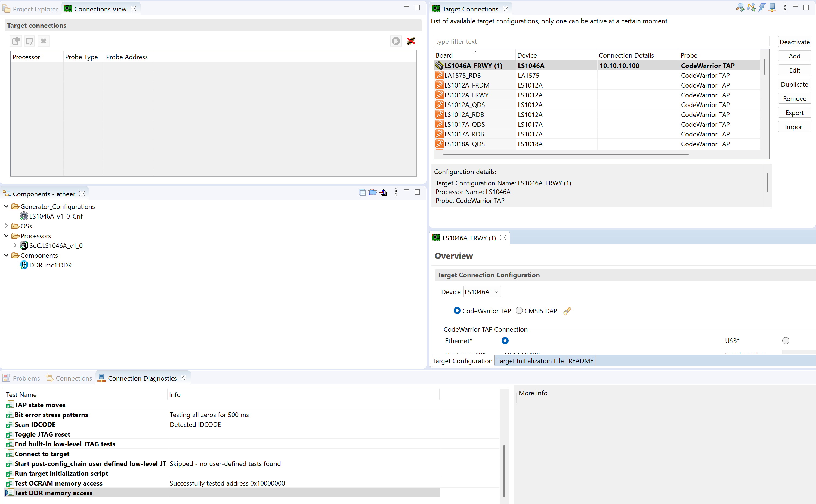Switch to the Target Initialization File tab
The image size is (816, 504).
point(530,361)
